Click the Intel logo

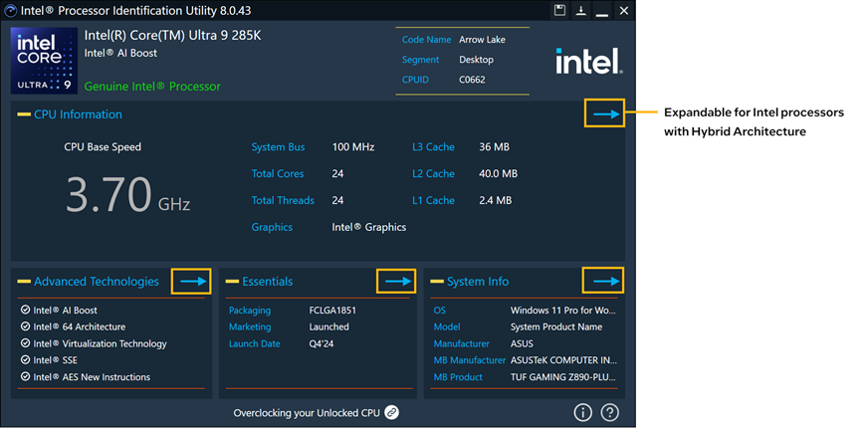[588, 62]
